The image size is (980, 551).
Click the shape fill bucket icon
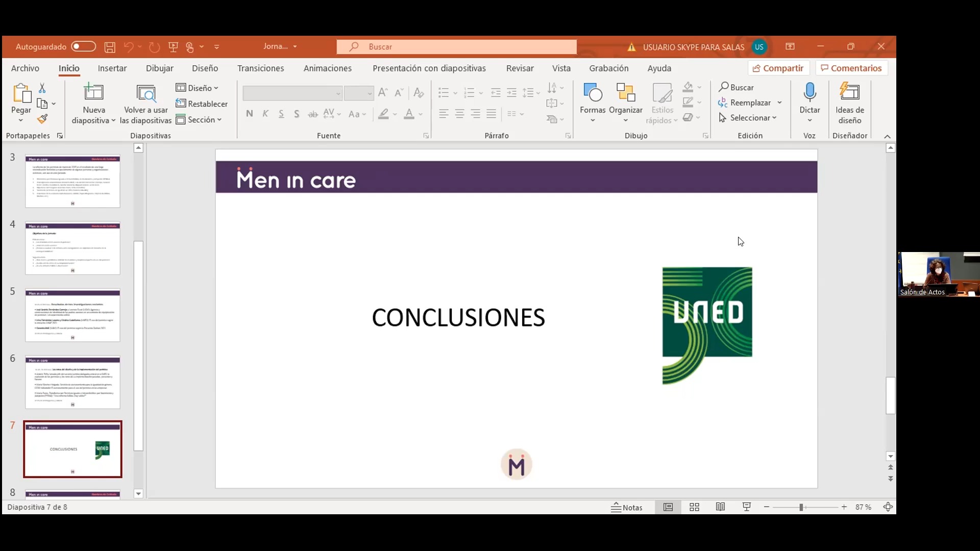(x=688, y=87)
